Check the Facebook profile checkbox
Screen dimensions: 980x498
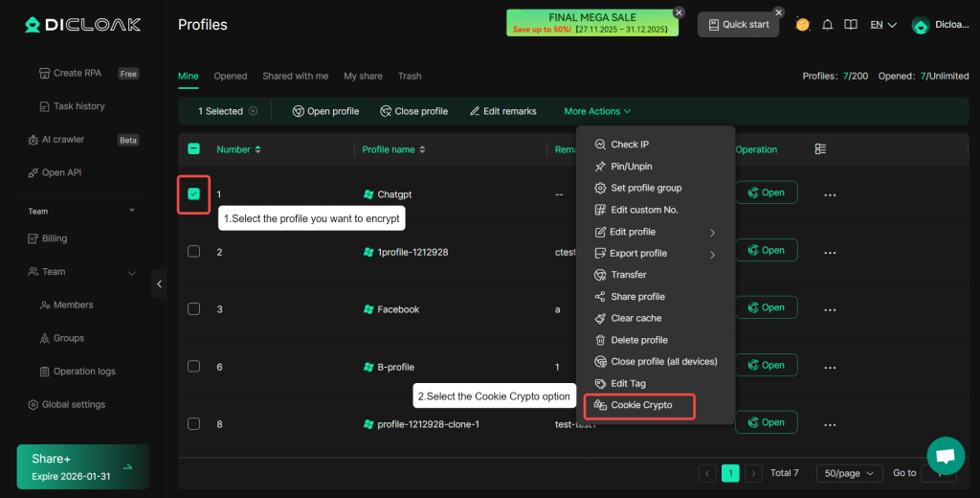pyautogui.click(x=194, y=309)
